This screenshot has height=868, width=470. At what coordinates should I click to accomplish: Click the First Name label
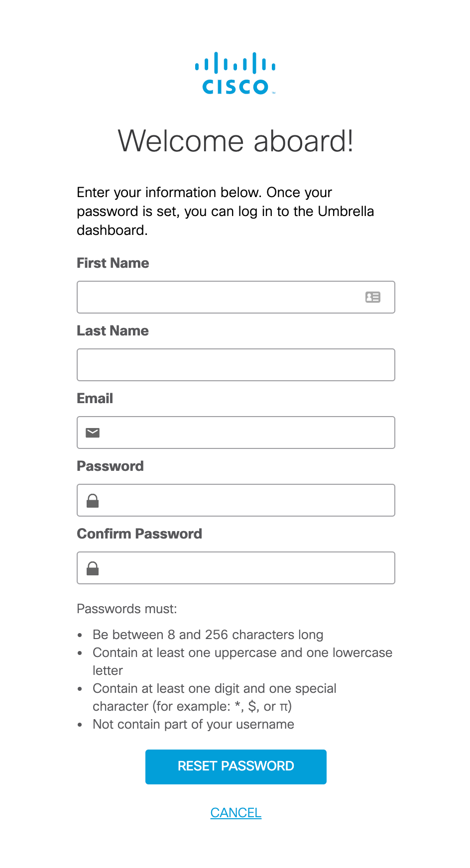click(113, 263)
